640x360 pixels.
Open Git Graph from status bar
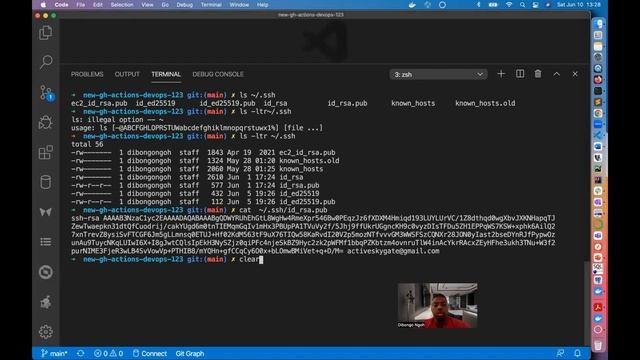[190, 353]
